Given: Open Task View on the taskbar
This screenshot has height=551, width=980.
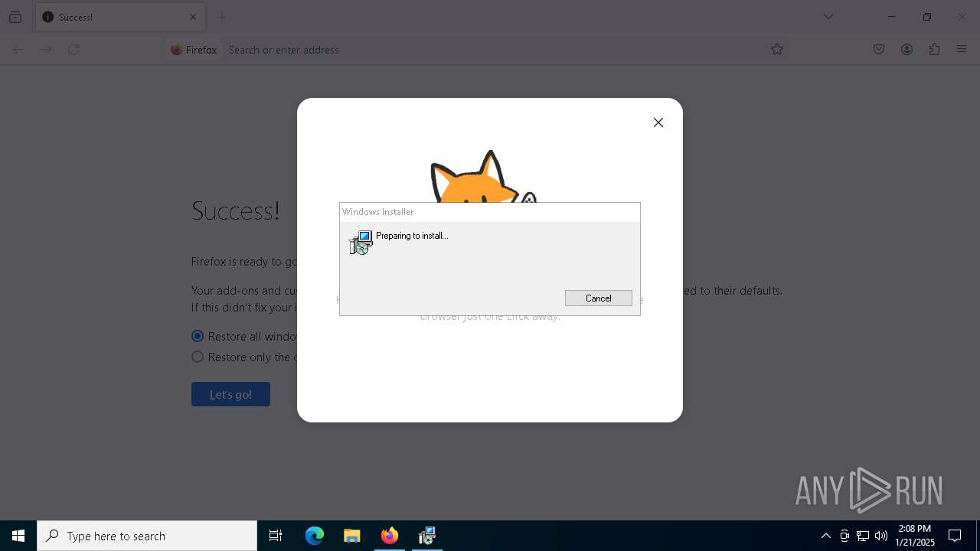Looking at the screenshot, I should coord(276,536).
